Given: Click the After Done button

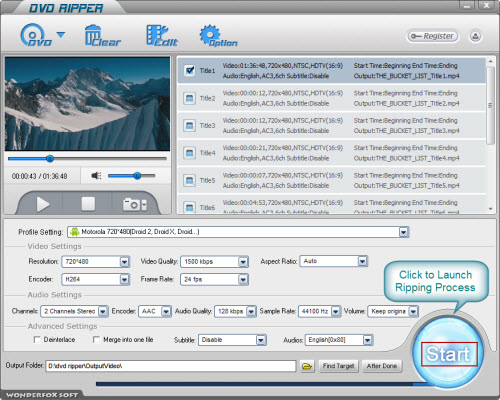Looking at the screenshot, I should click(x=382, y=366).
